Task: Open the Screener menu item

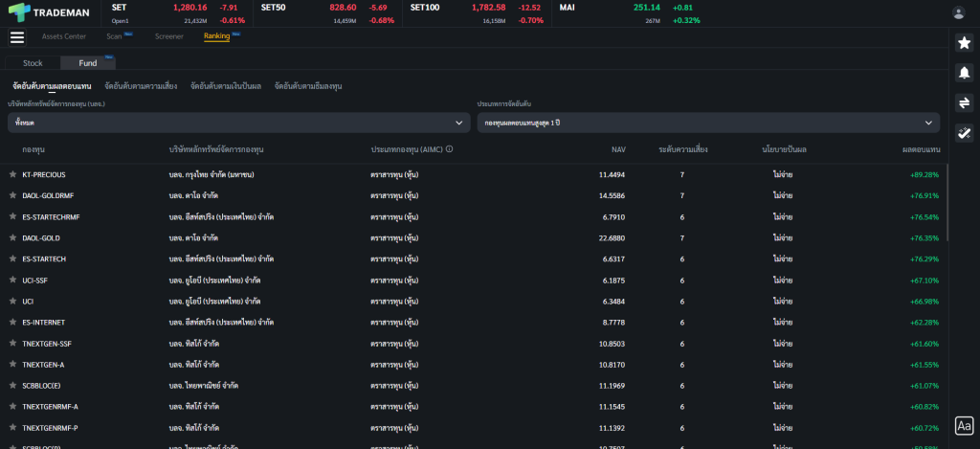Action: [x=168, y=36]
